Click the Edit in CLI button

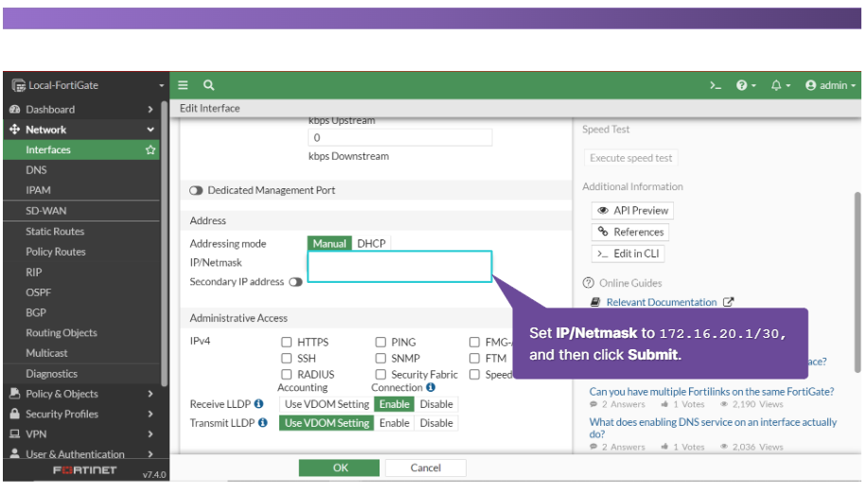(x=629, y=254)
